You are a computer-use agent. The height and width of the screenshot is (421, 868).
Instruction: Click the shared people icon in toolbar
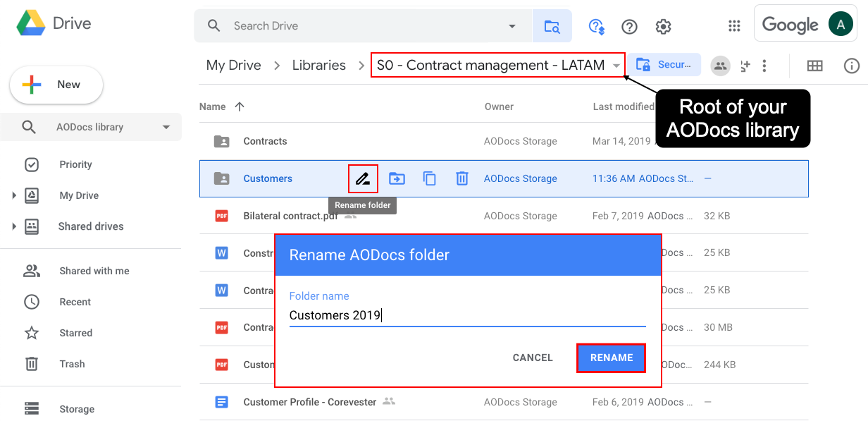(x=720, y=66)
